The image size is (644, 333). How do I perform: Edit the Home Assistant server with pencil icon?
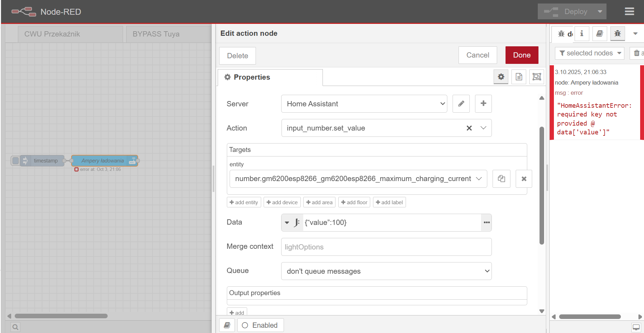(x=461, y=104)
